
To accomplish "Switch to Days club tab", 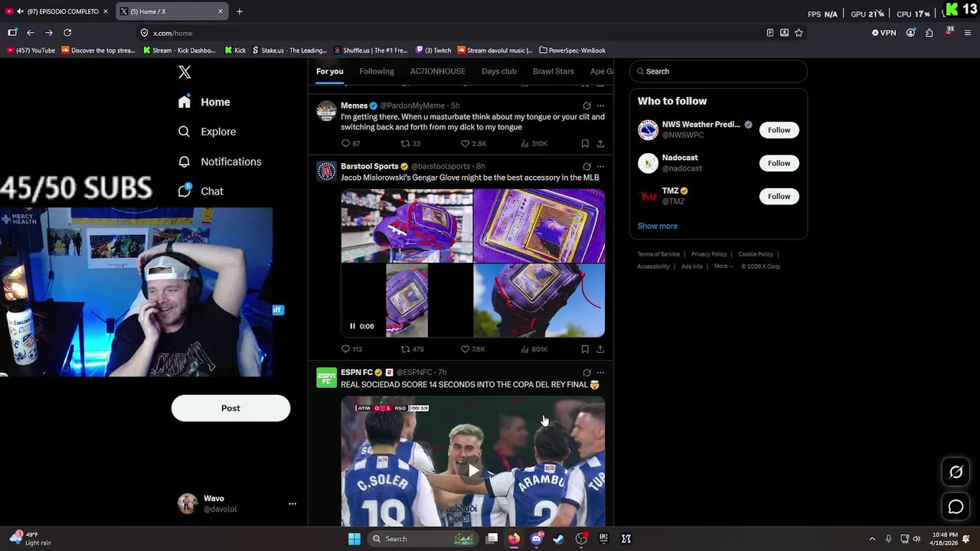I will [499, 71].
